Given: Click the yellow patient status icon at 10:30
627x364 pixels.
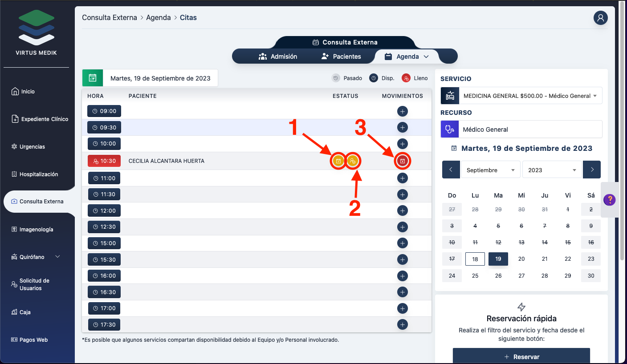Looking at the screenshot, I should pyautogui.click(x=353, y=161).
